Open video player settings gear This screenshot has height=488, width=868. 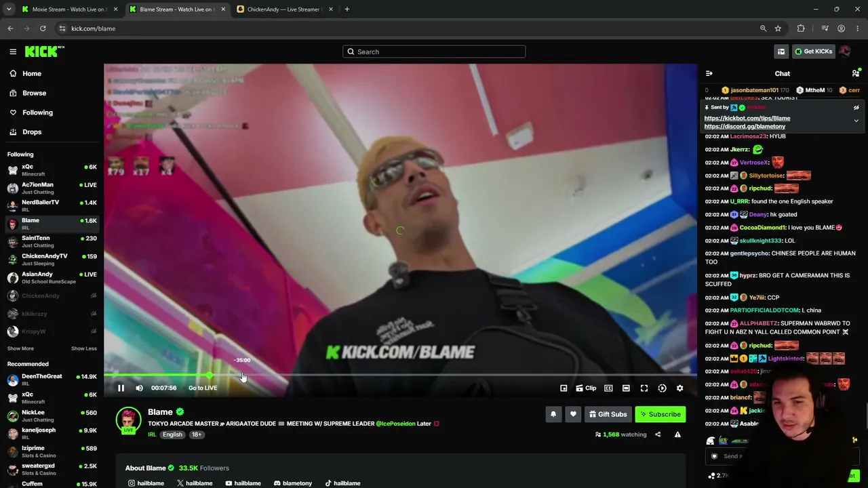click(679, 388)
